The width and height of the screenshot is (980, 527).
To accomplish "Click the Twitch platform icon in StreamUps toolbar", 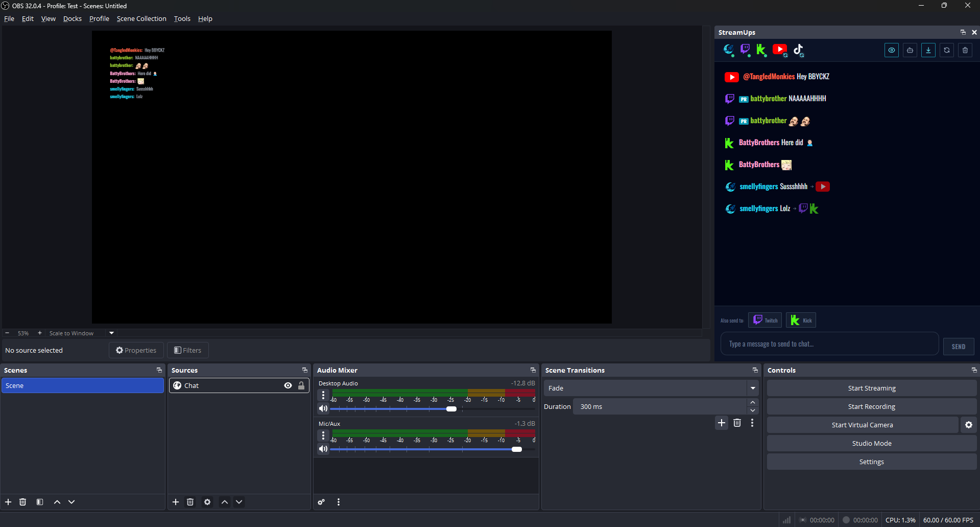I will point(745,50).
